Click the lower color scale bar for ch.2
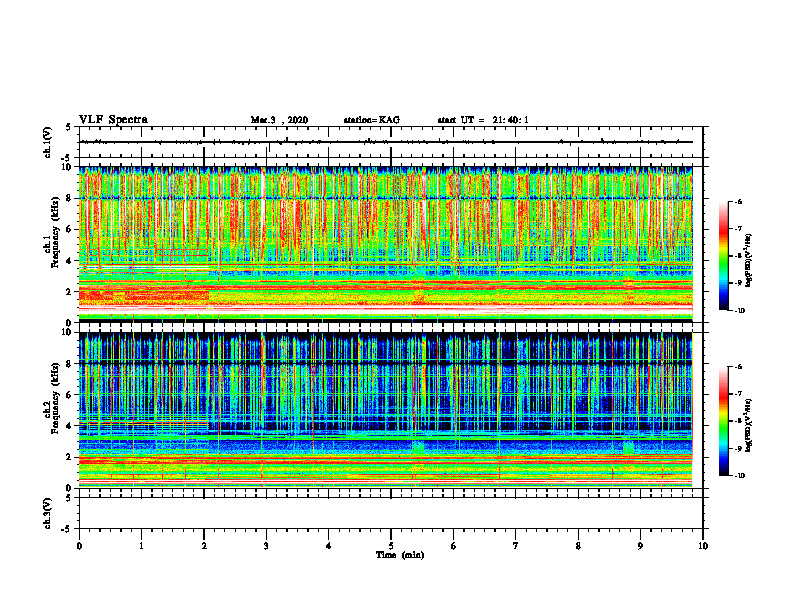The image size is (792, 612). click(723, 421)
